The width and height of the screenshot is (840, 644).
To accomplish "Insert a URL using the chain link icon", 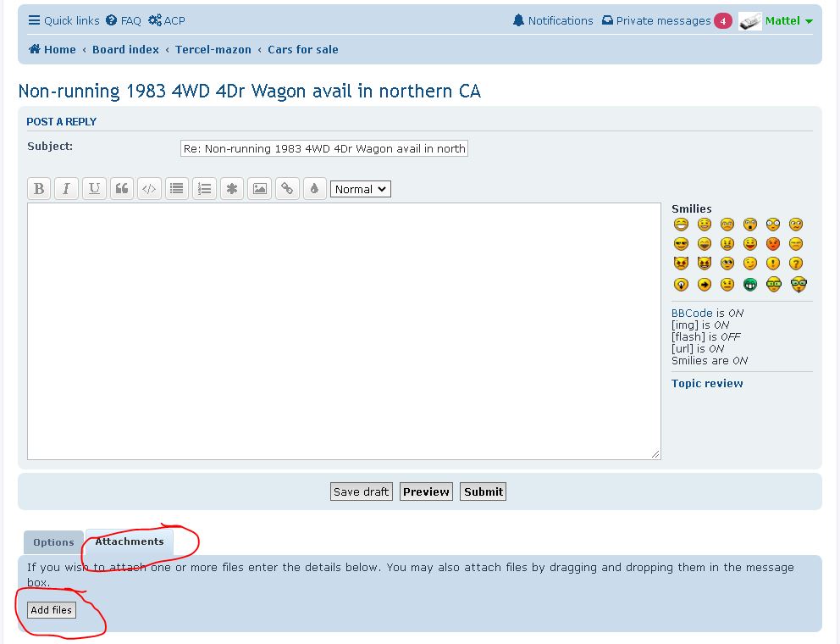I will coord(287,189).
